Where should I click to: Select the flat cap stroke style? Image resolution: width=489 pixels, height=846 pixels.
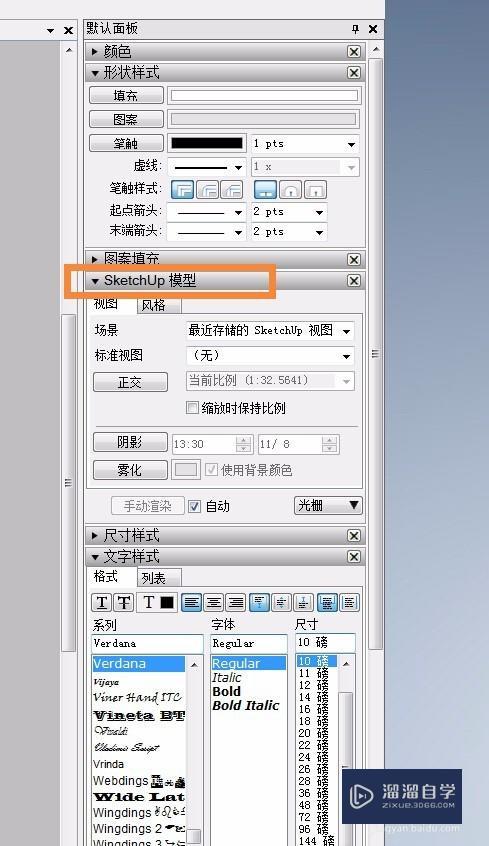pyautogui.click(x=265, y=189)
